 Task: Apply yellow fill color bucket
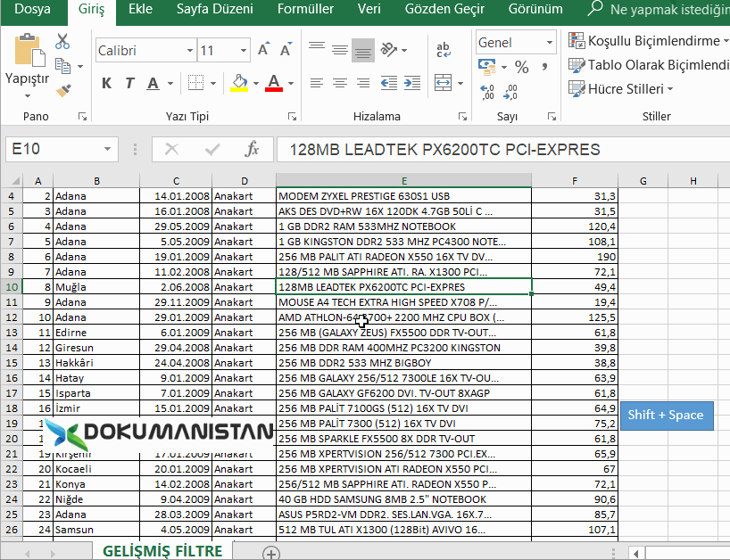[x=239, y=83]
